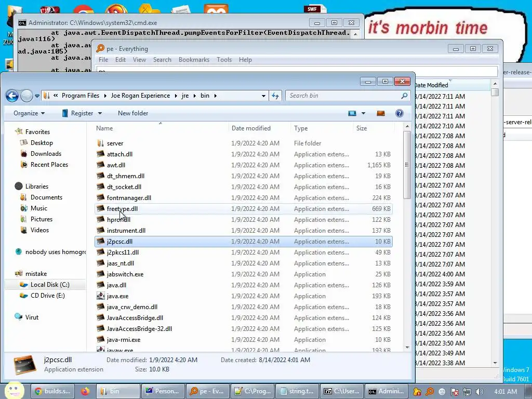The width and height of the screenshot is (532, 399).
Task: Open the view options dropdown arrow
Action: point(363,113)
